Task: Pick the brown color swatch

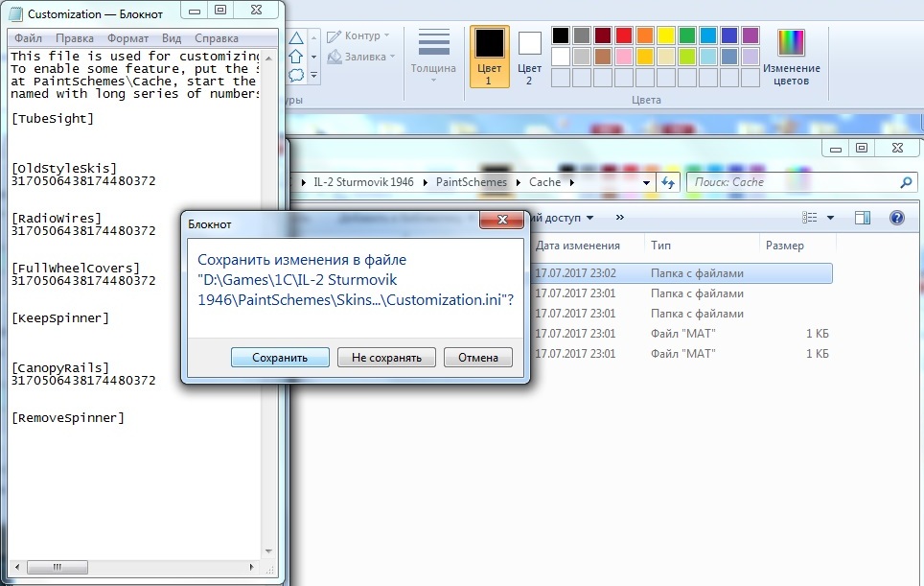Action: (x=603, y=57)
